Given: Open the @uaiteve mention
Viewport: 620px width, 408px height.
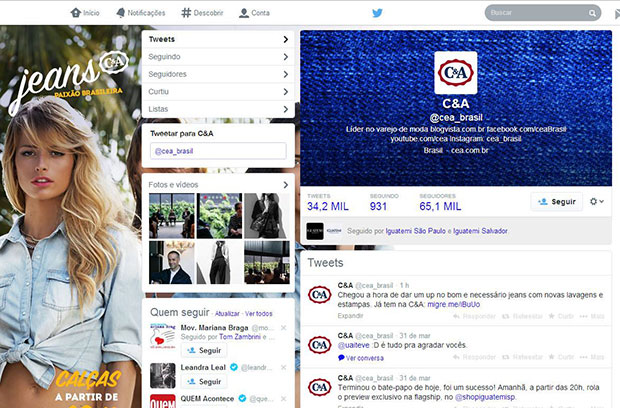Looking at the screenshot, I should pos(353,345).
